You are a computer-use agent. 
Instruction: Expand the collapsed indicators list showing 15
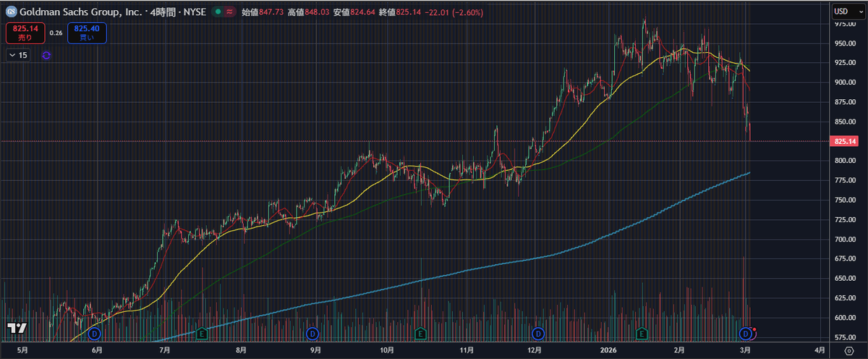click(x=19, y=55)
